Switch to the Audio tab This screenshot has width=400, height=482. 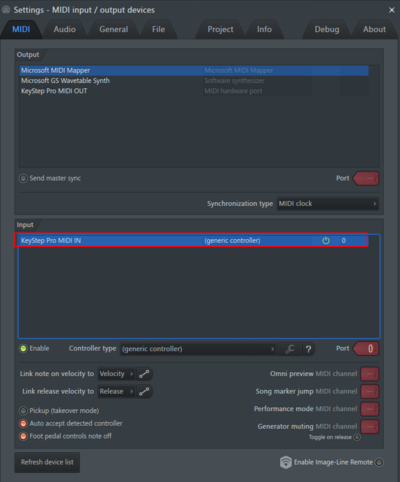[x=65, y=29]
